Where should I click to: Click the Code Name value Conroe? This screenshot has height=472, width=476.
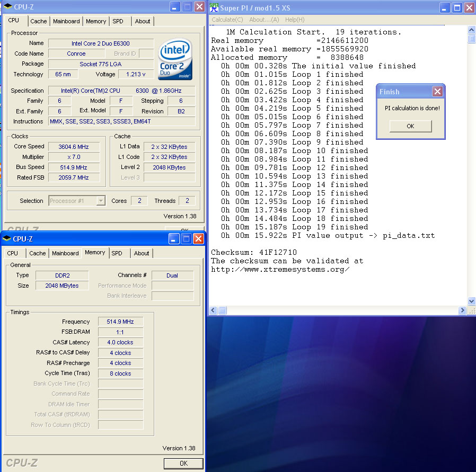76,54
